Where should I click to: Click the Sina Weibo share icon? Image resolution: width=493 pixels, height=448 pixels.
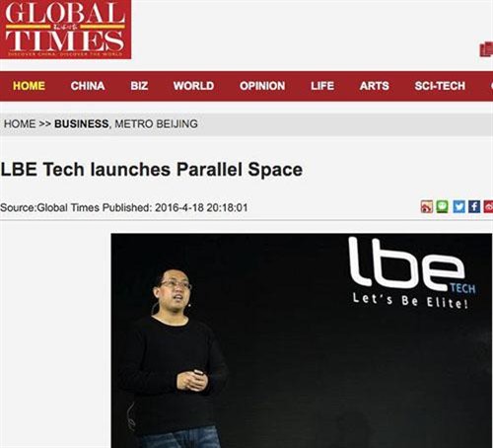click(427, 207)
